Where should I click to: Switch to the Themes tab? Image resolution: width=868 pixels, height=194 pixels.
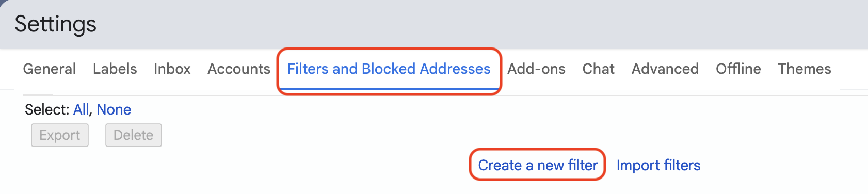coord(805,69)
